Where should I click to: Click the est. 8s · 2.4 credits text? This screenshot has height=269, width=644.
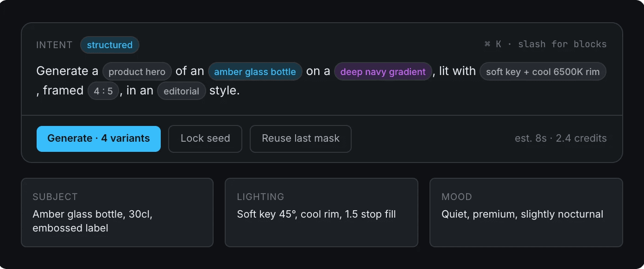(x=561, y=138)
